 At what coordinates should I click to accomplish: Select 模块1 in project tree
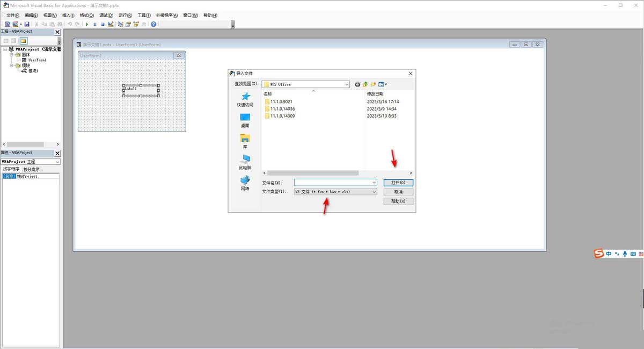pyautogui.click(x=30, y=71)
